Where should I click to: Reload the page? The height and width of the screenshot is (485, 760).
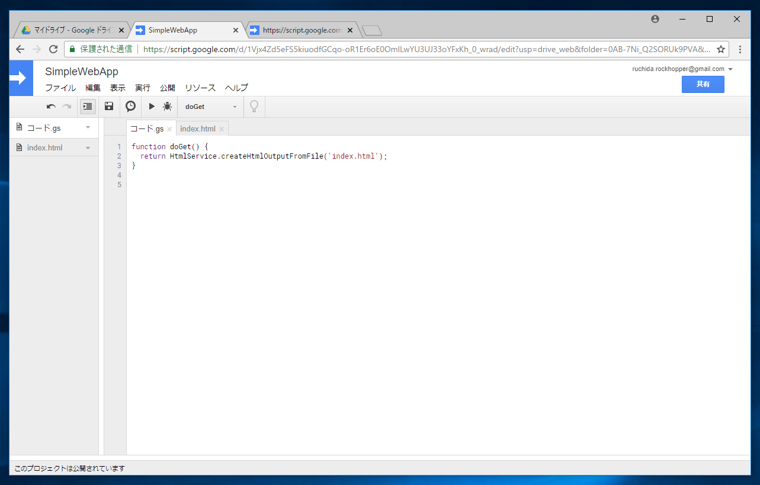(x=53, y=49)
